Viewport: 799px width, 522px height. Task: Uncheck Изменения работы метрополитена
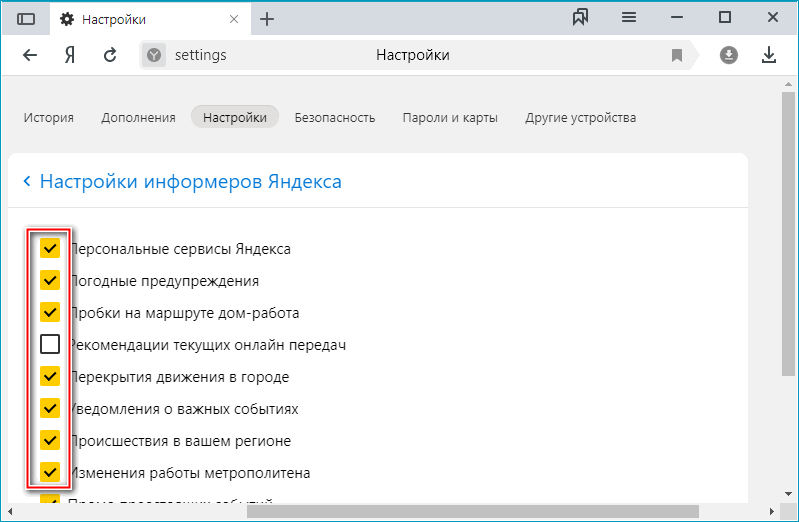coord(50,472)
